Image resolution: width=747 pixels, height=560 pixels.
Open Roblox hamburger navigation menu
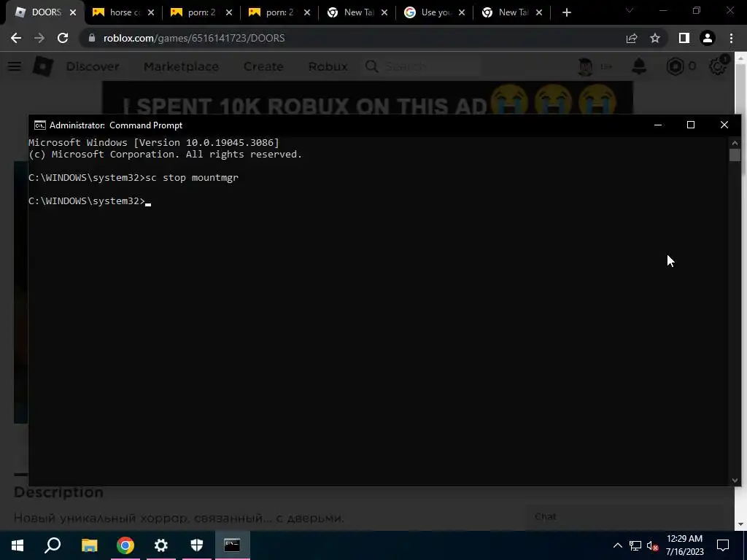point(15,66)
